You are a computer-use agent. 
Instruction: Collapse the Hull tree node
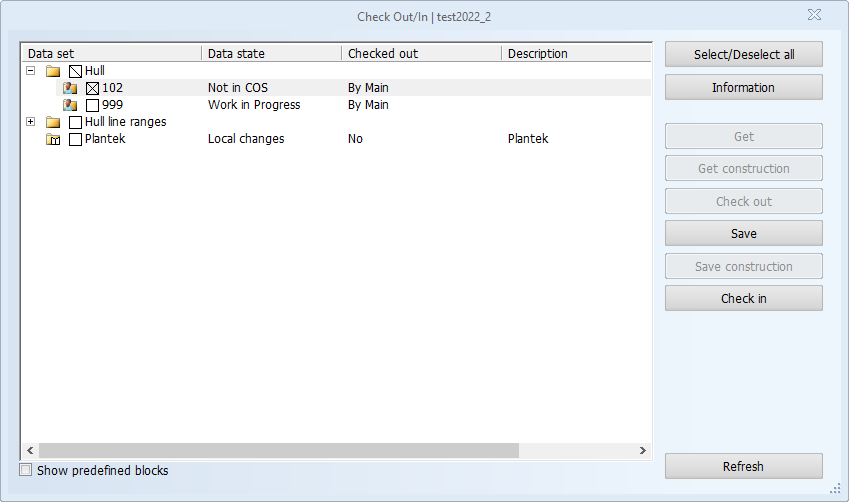coord(31,71)
